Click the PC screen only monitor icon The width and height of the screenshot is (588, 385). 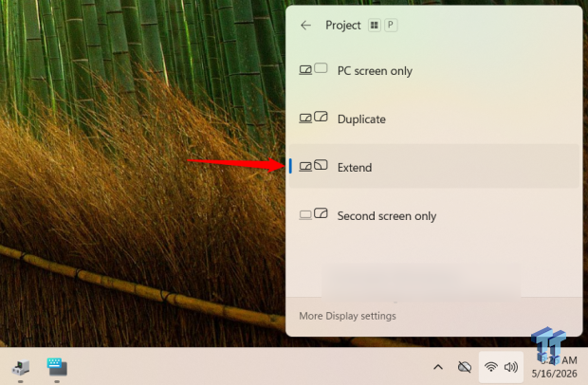click(313, 69)
